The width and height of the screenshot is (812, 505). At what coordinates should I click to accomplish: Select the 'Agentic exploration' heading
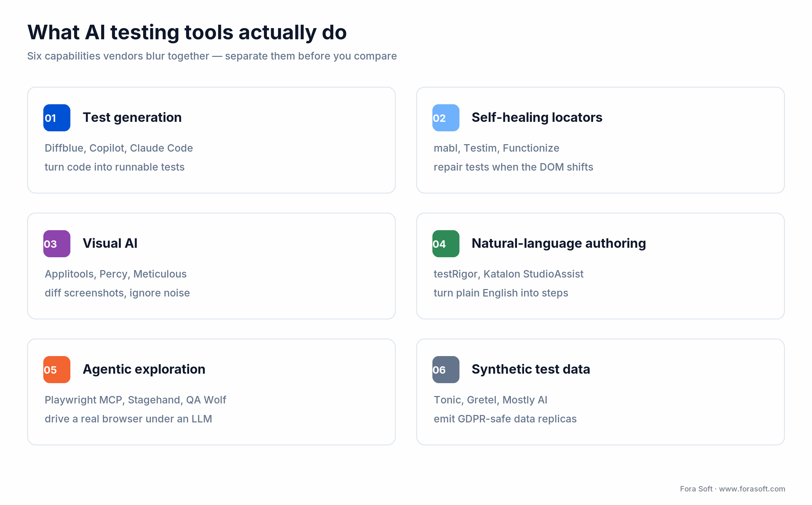pyautogui.click(x=144, y=369)
